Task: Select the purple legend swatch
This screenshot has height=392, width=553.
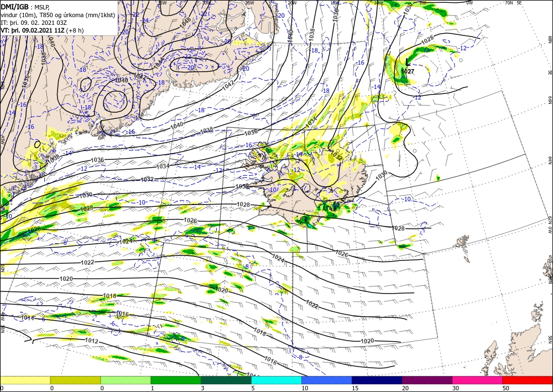Action: pos(427,380)
